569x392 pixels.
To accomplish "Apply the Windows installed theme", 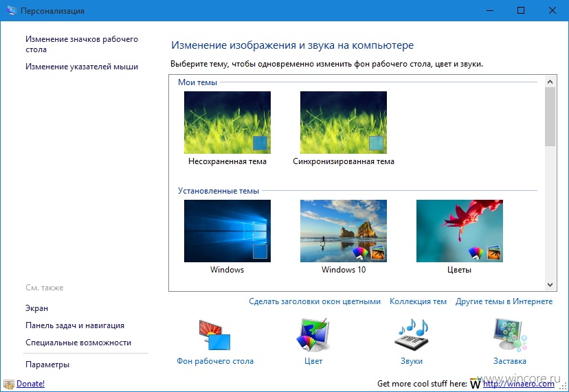I will (x=227, y=231).
